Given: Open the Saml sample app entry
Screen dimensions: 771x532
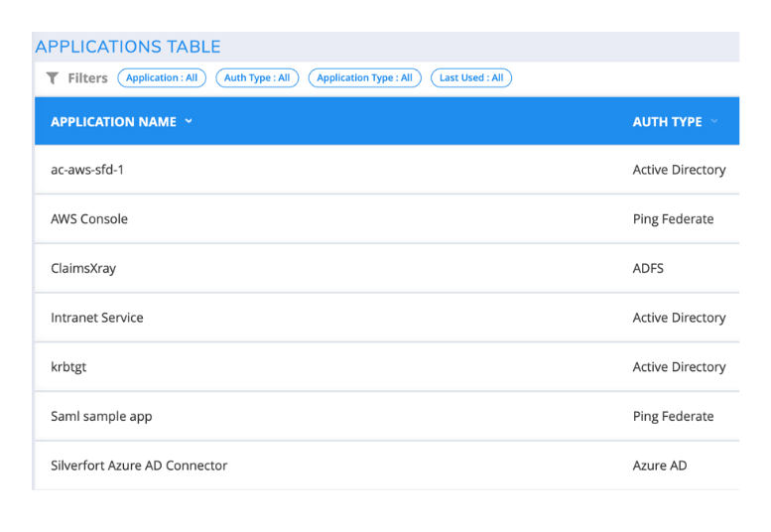Looking at the screenshot, I should [x=101, y=417].
